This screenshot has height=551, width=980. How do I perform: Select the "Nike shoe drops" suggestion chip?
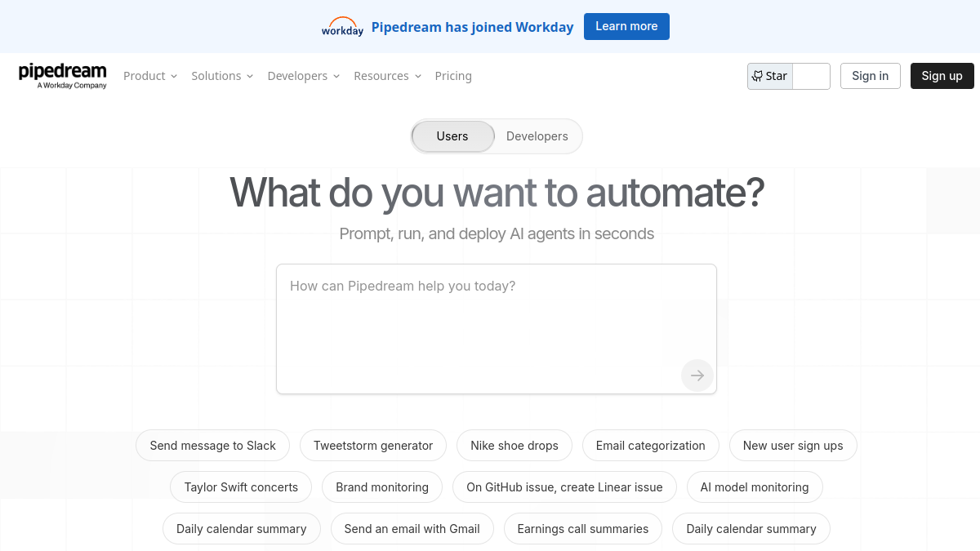tap(514, 446)
